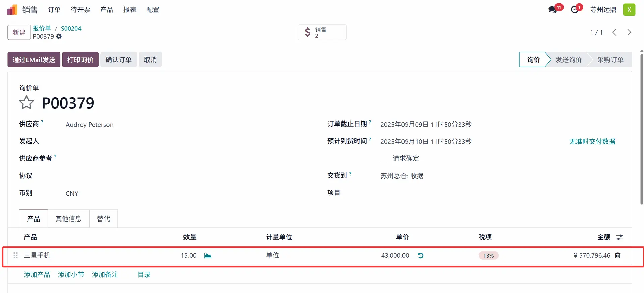Select the 发送询价 status stage
The image size is (644, 293).
point(569,60)
